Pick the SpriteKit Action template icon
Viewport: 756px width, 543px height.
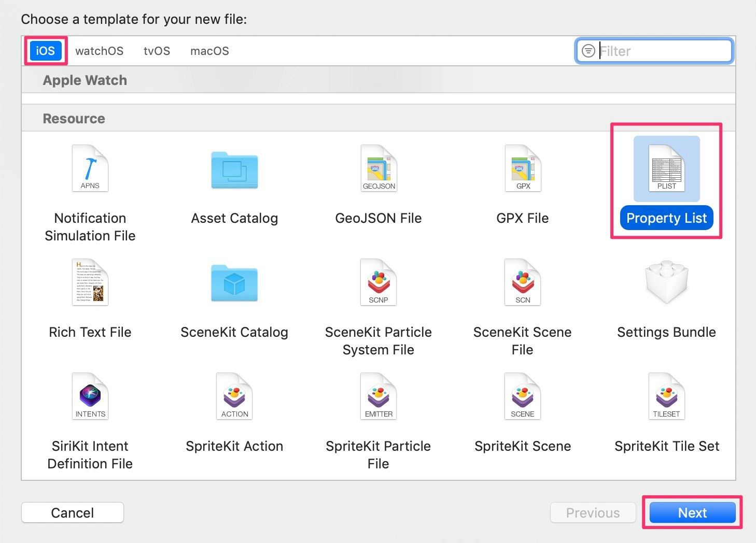point(234,396)
